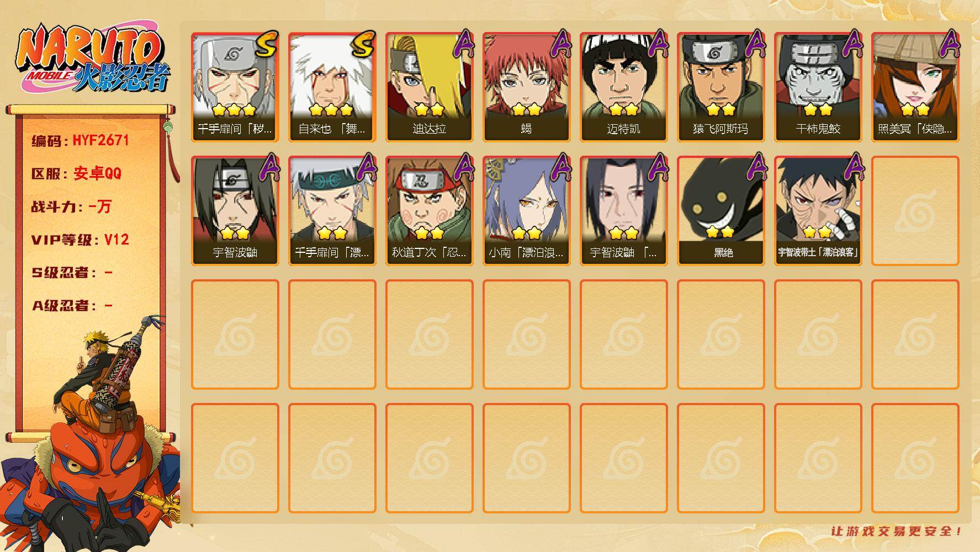
Task: Click the Naruto on toad illustration
Action: (91, 433)
